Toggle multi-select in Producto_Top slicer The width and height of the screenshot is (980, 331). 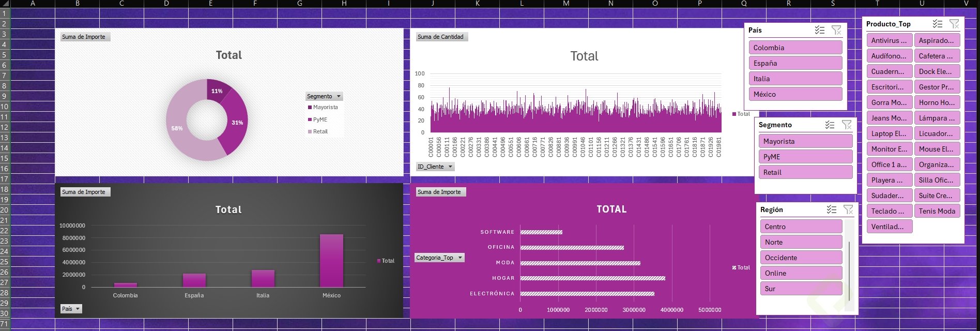[938, 24]
